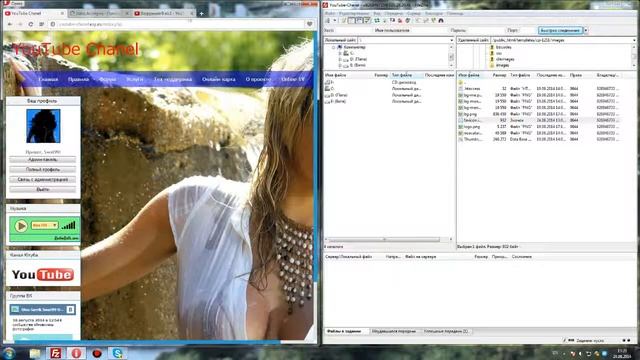Close the YouTube Chanel browser tab
Image resolution: width=640 pixels, height=360 pixels.
[62, 13]
